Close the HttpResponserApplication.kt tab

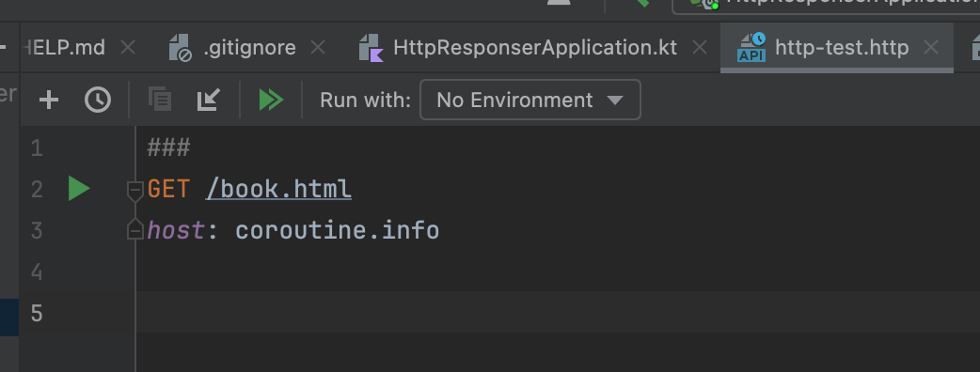(x=700, y=47)
